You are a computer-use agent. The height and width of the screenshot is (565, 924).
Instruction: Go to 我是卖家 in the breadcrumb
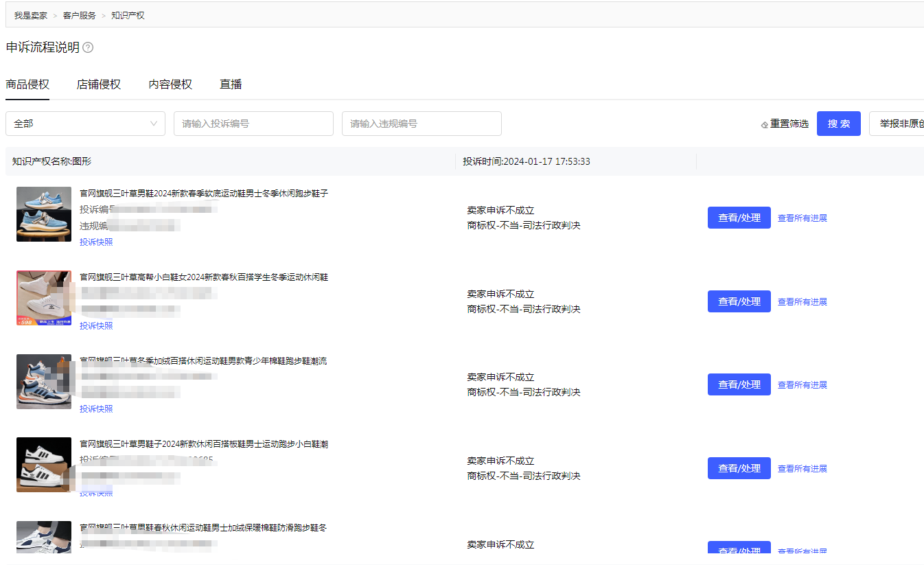[31, 15]
